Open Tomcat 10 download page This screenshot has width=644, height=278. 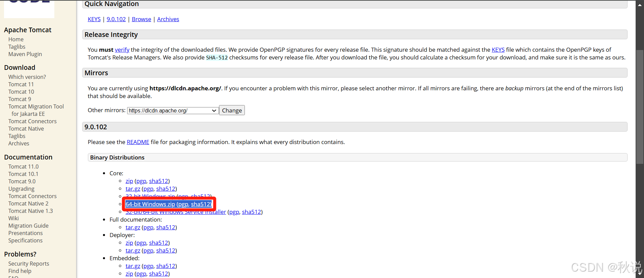[21, 92]
